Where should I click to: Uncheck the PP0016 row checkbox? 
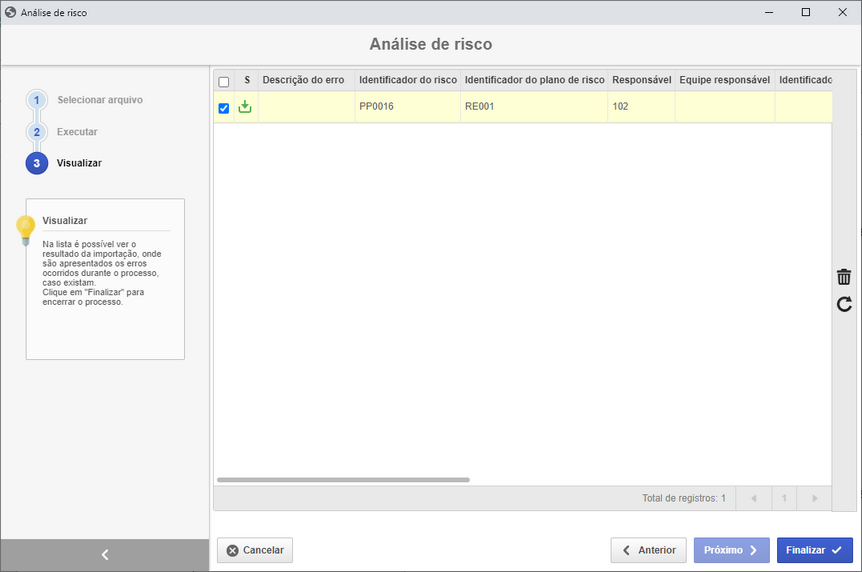pos(224,108)
